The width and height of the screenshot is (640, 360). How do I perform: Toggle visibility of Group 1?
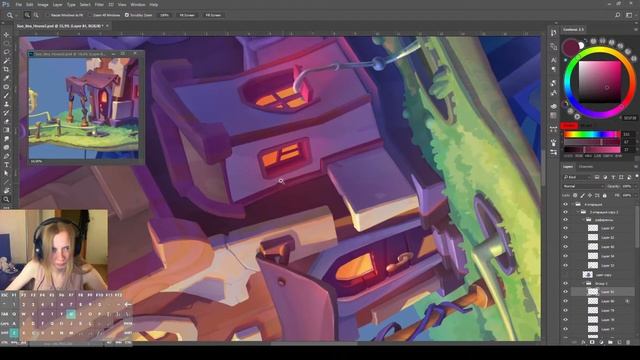[565, 283]
